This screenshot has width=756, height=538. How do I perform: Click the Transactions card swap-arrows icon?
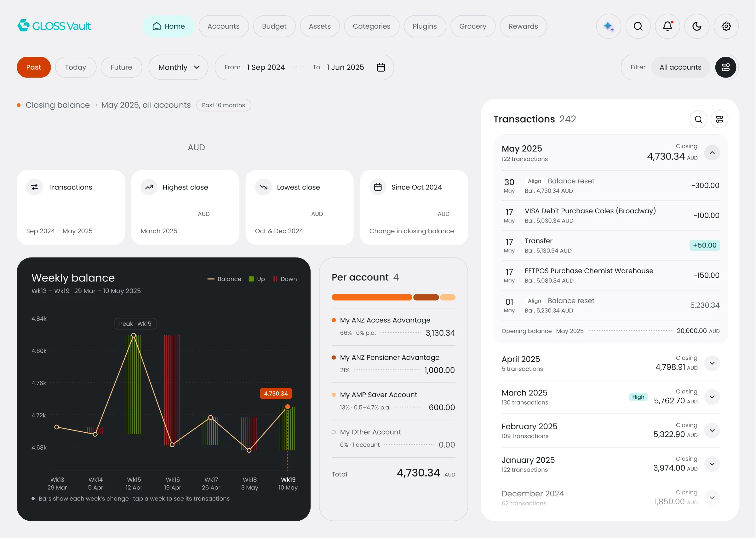click(35, 187)
